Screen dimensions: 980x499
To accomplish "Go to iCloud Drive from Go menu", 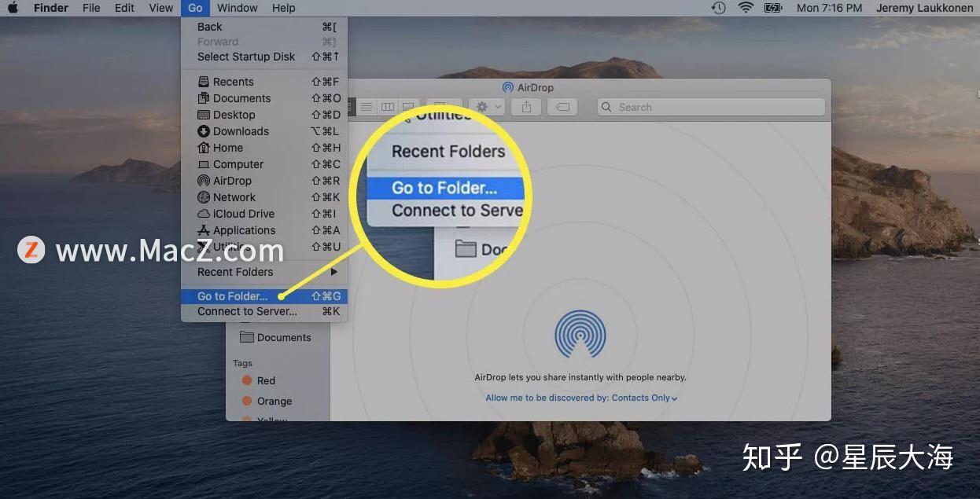I will [x=264, y=214].
